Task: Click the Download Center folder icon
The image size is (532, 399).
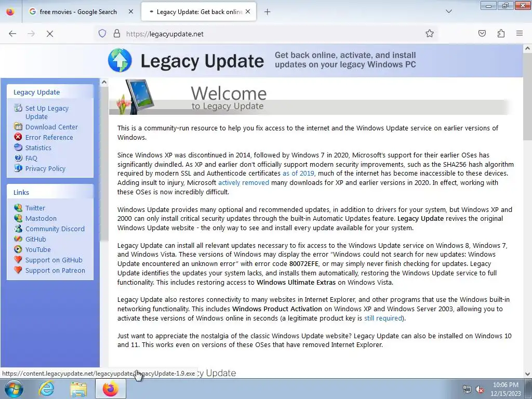Action: coord(18,127)
